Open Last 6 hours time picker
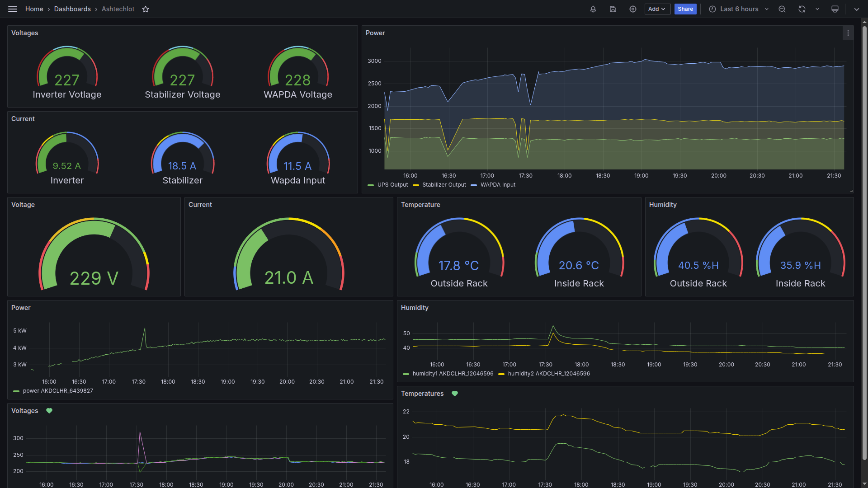 739,9
